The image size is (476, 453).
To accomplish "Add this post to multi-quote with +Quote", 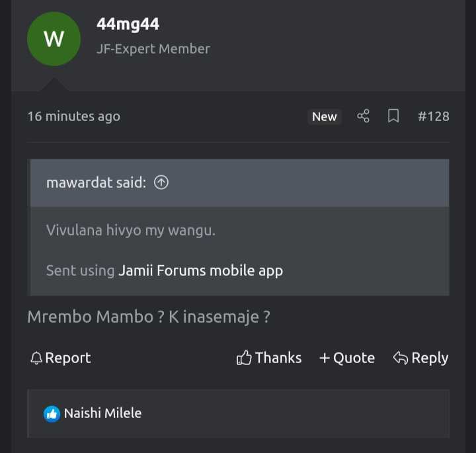I will (x=347, y=358).
